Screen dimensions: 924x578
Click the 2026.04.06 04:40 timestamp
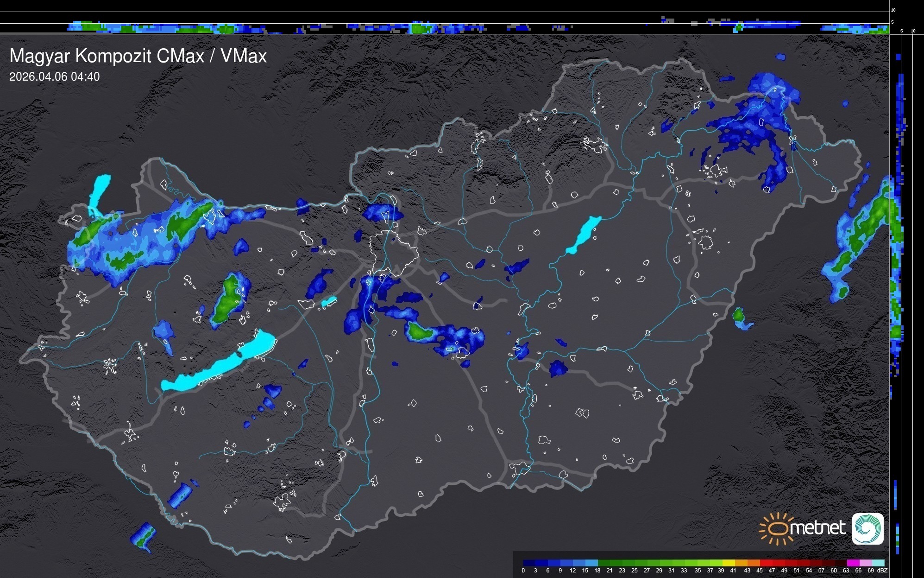[x=54, y=77]
